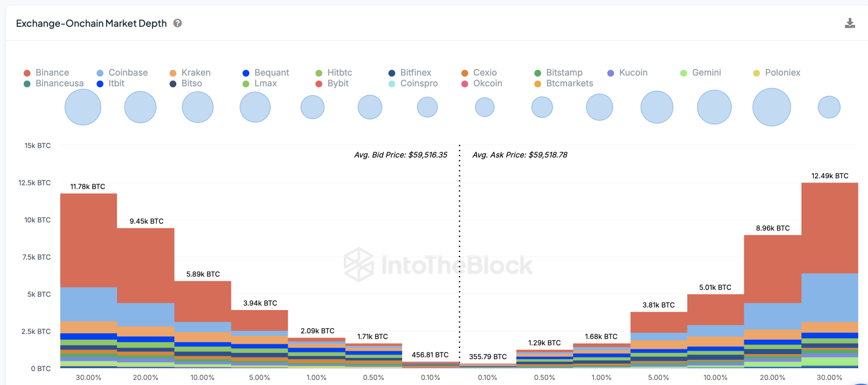This screenshot has width=868, height=385.
Task: Click the '11.78k BTC' bar label
Action: click(88, 187)
